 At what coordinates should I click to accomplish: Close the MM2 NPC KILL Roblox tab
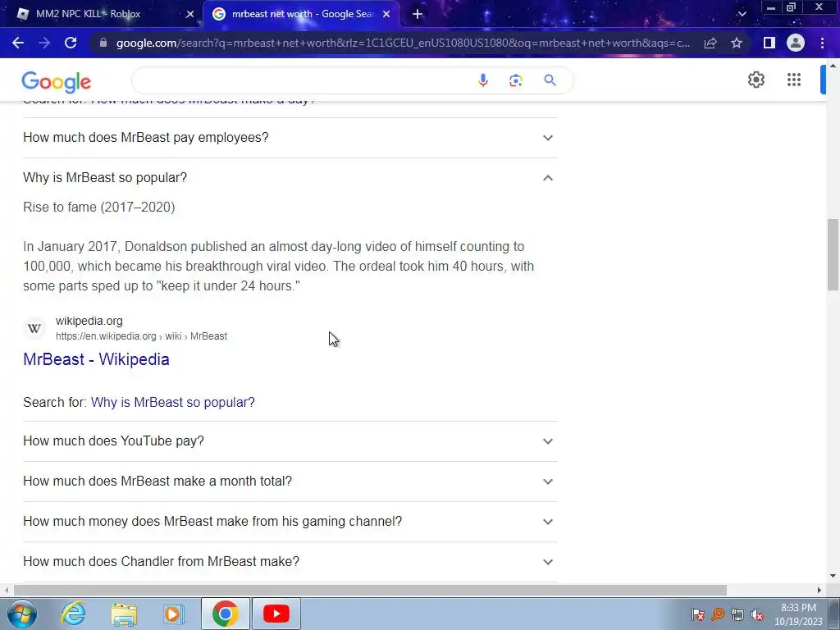point(189,15)
